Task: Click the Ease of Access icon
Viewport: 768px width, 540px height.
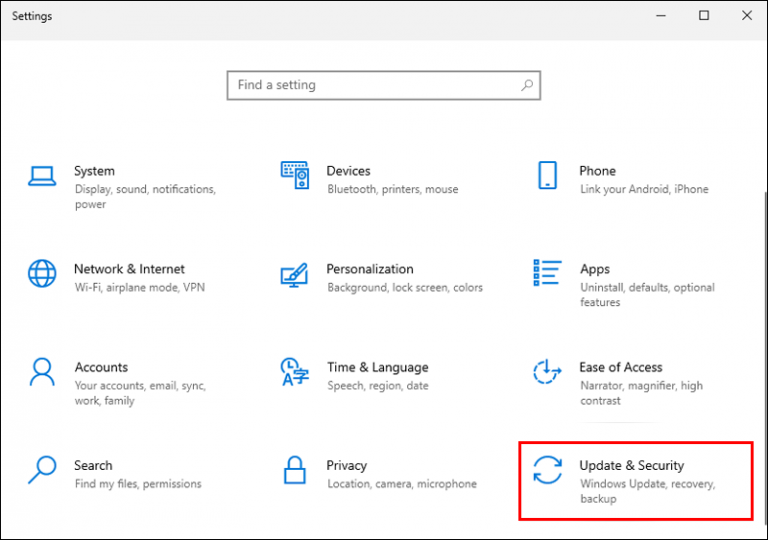Action: [547, 371]
